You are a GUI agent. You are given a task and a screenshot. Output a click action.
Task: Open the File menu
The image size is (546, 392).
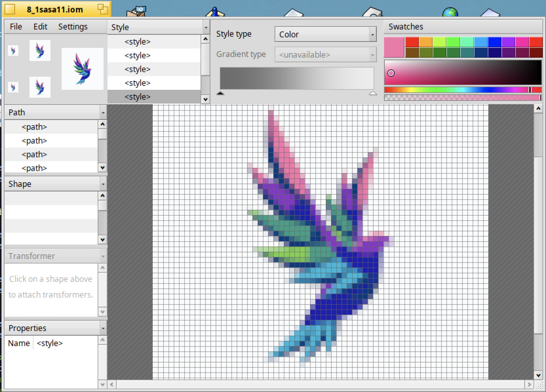[16, 27]
